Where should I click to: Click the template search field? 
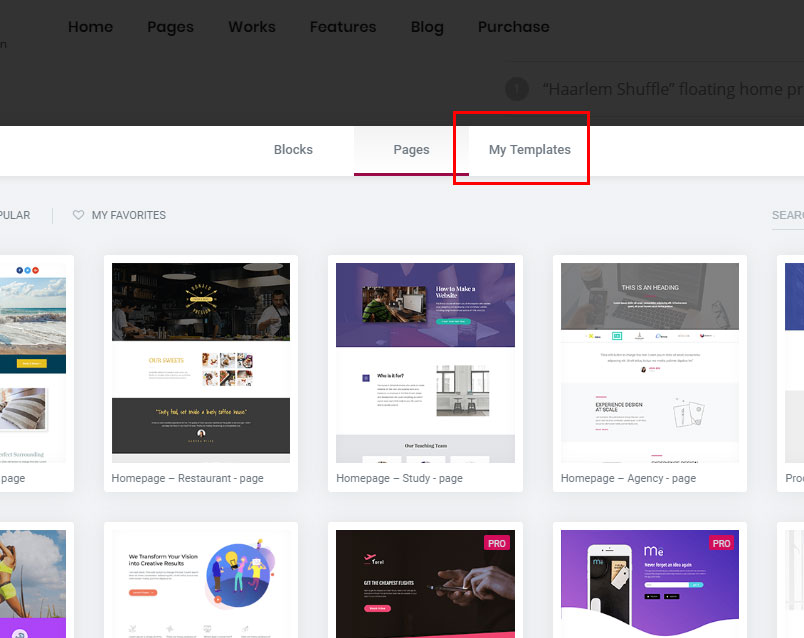tap(788, 215)
